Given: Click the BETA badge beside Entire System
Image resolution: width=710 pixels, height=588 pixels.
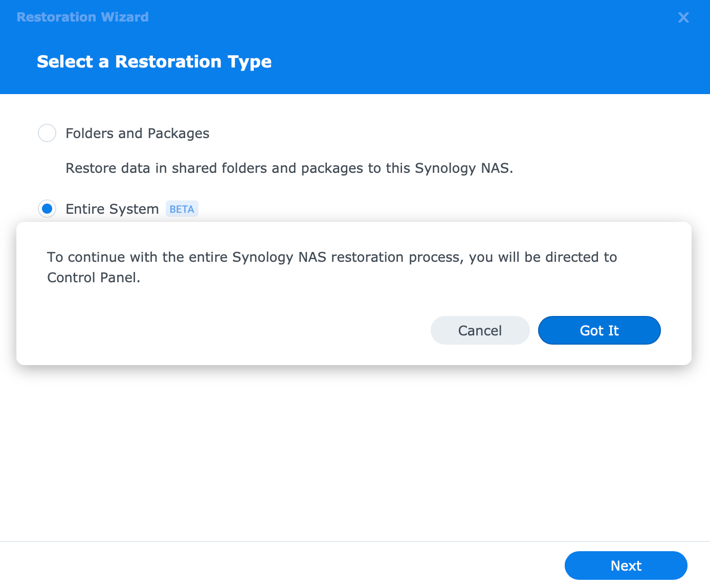Looking at the screenshot, I should (182, 209).
